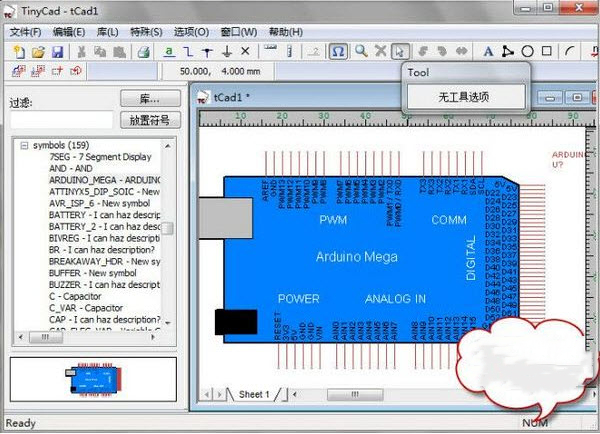Collapse the symbols (159) tree node
Screen dimensions: 600x434
click(x=23, y=145)
